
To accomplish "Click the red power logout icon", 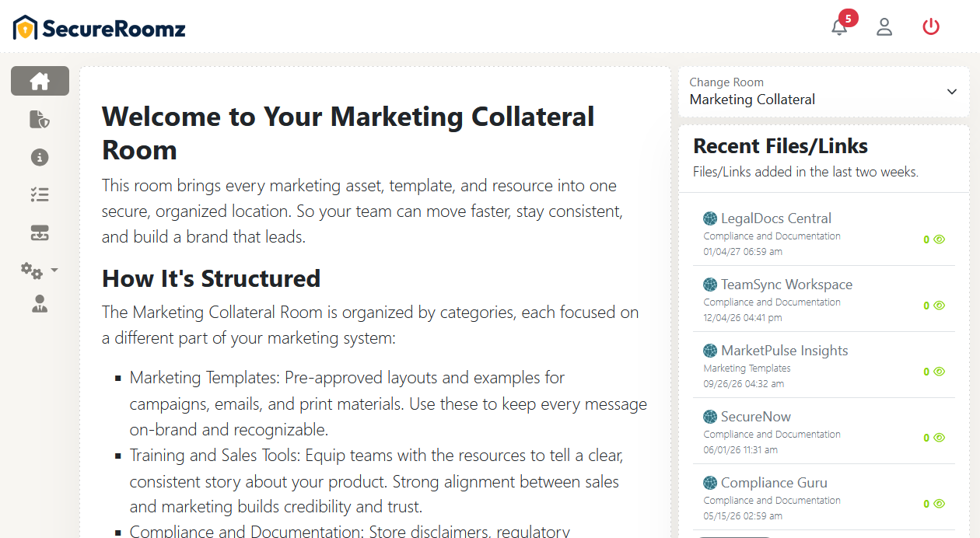I will coord(931,27).
